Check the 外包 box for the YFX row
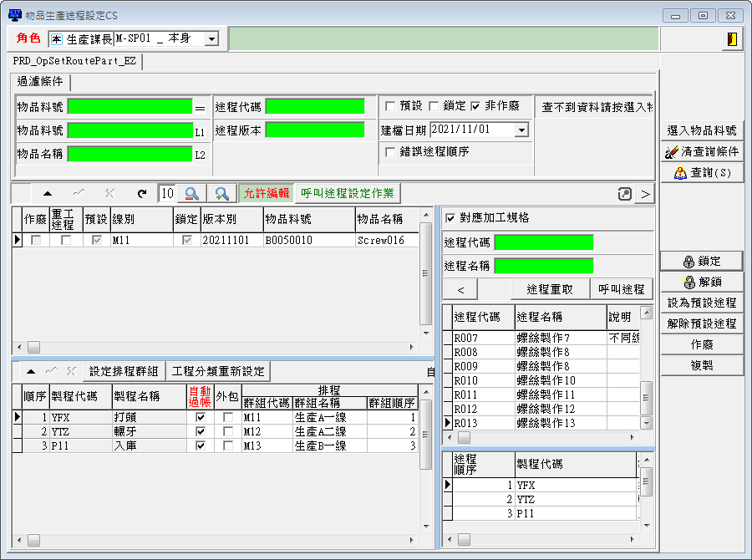The width and height of the screenshot is (752, 560). [x=227, y=417]
